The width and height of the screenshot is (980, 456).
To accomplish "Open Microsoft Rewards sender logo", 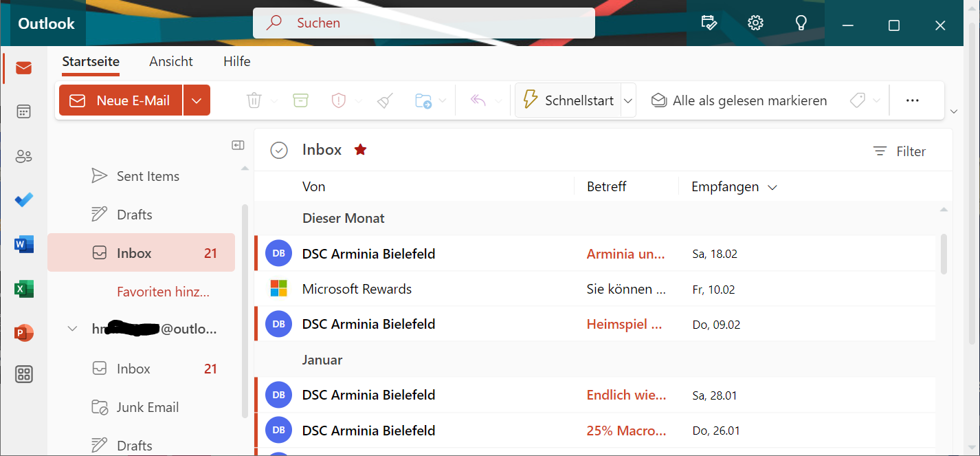I will tap(278, 288).
